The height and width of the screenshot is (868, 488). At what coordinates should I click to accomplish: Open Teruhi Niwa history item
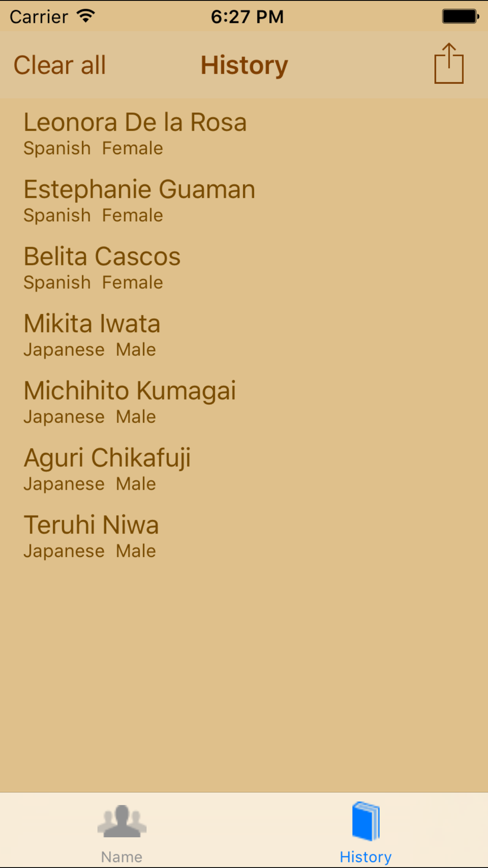click(91, 525)
